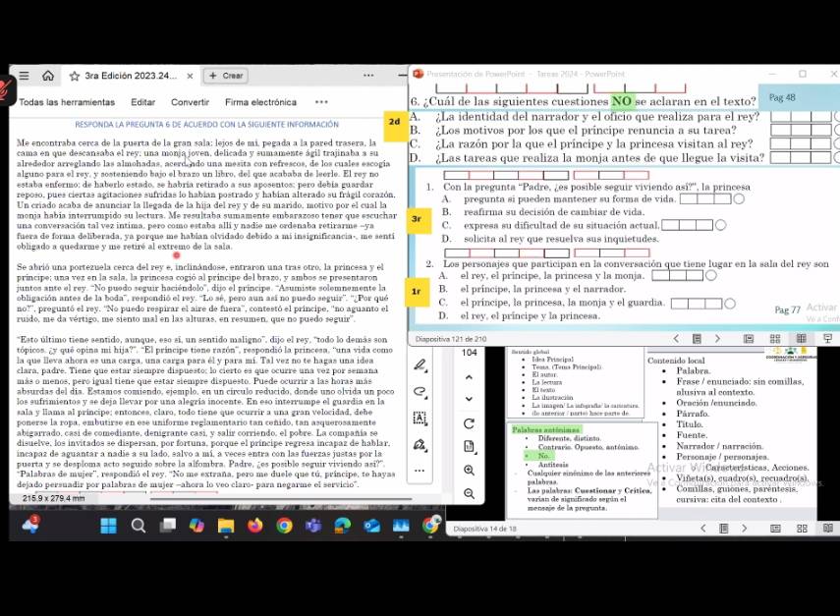Open the Convertir menu
This screenshot has height=616, width=840.
click(190, 102)
